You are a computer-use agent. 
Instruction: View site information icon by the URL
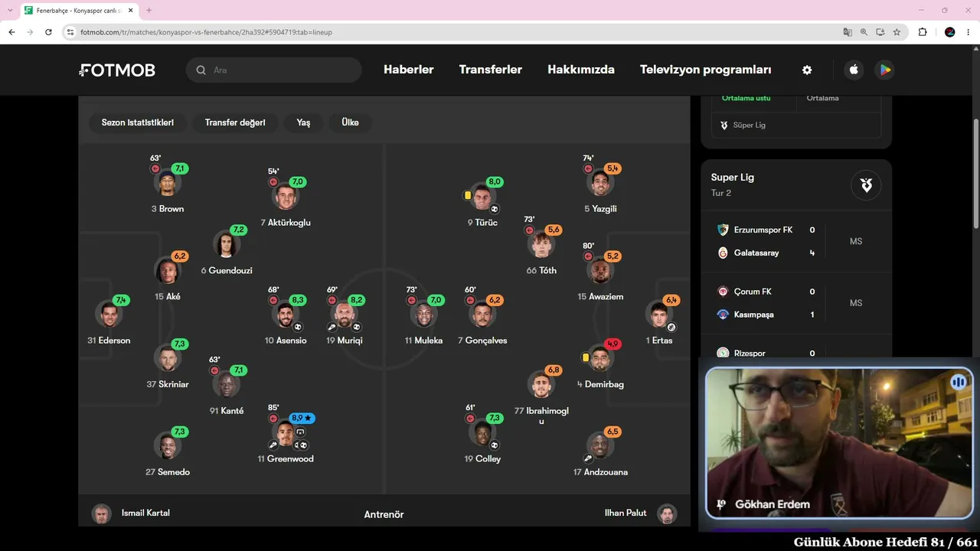point(70,32)
